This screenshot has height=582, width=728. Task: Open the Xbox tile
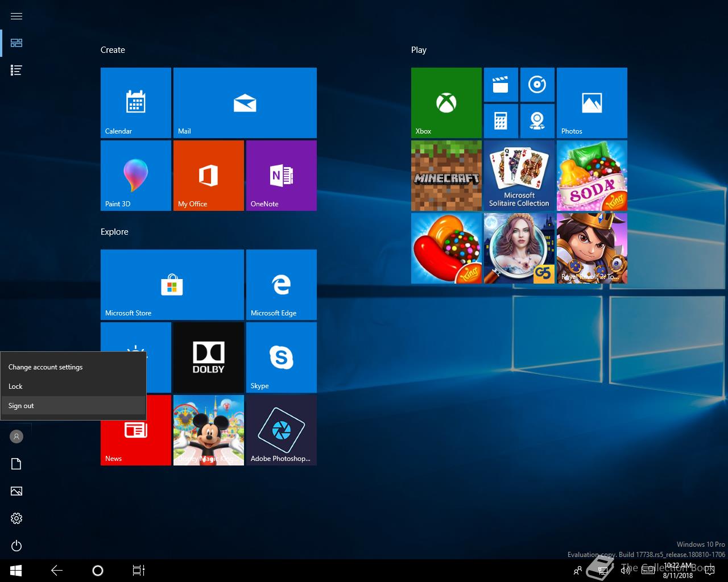pos(446,103)
